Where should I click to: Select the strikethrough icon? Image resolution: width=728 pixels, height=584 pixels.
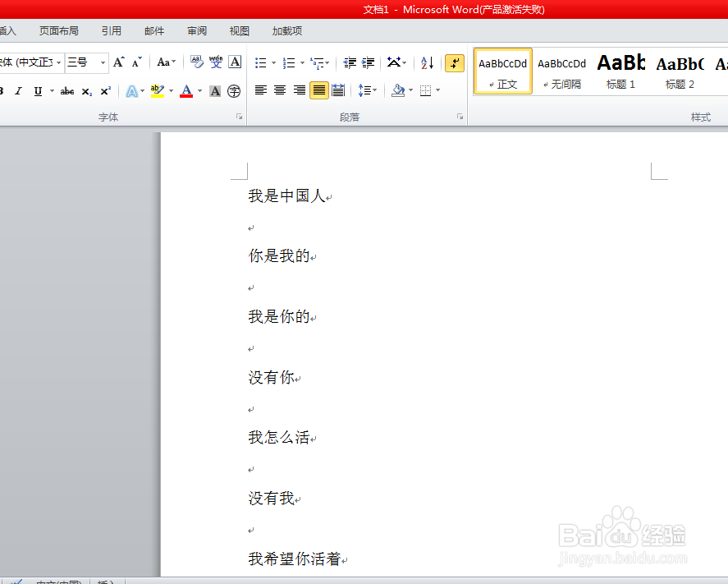66,90
